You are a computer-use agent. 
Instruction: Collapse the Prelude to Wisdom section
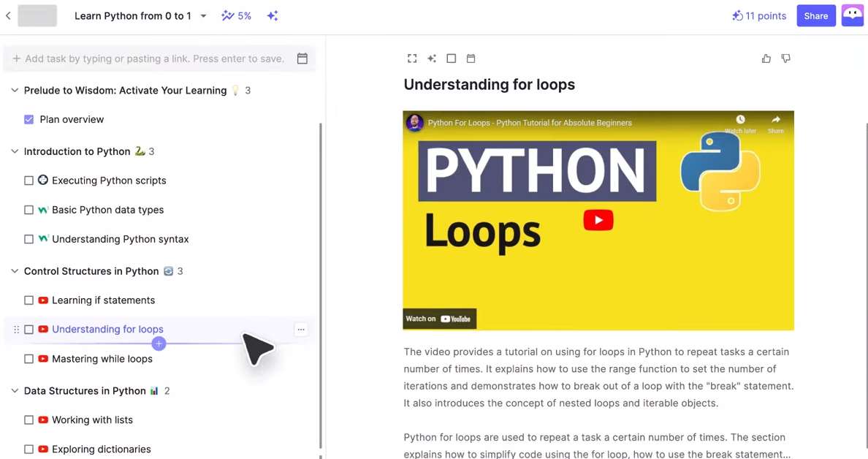(15, 90)
